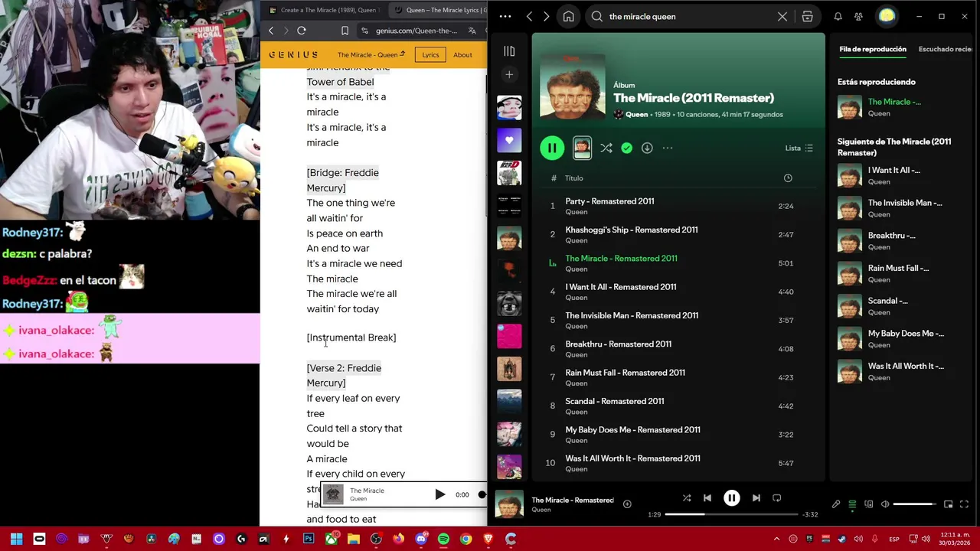Screen dimensions: 980x551
Task: Open friend activity icon in Spotify
Action: (858, 16)
